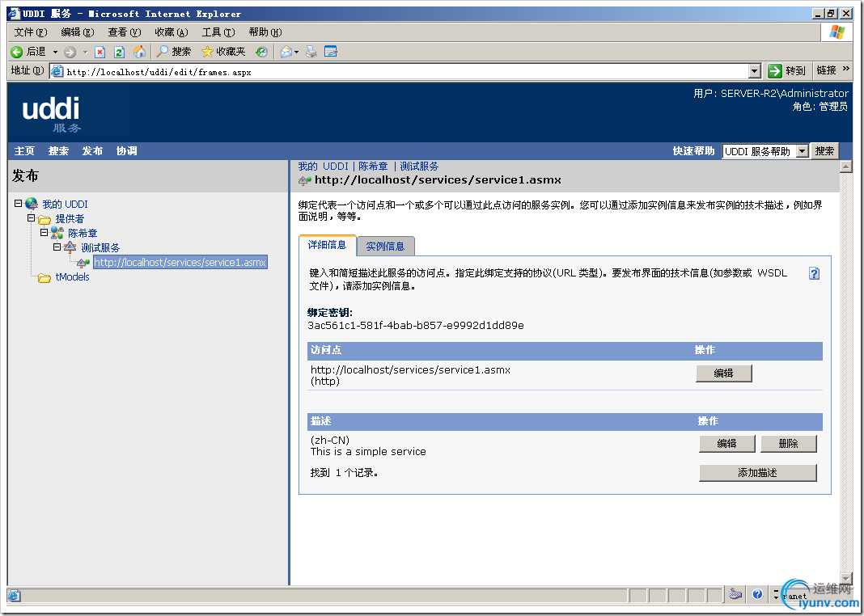Click the 添加描述 button

[x=758, y=473]
